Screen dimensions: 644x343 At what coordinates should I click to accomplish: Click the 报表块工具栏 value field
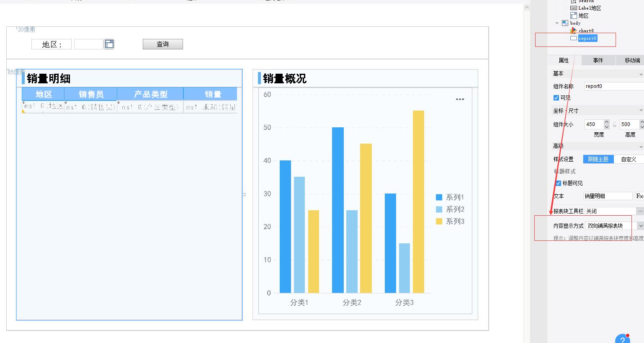tap(611, 211)
